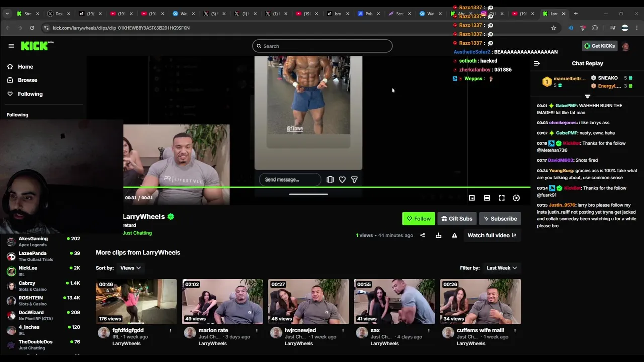Click the browser address bar URL

tap(121, 28)
